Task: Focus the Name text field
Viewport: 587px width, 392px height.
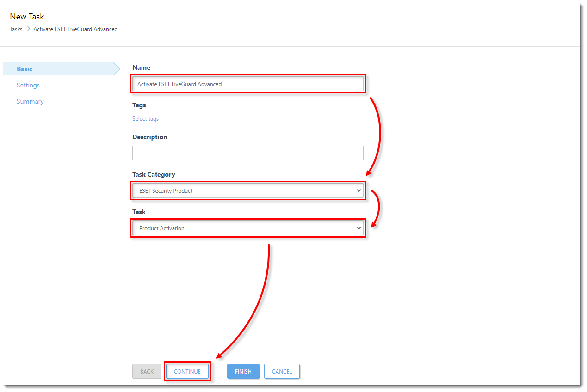Action: click(x=247, y=84)
